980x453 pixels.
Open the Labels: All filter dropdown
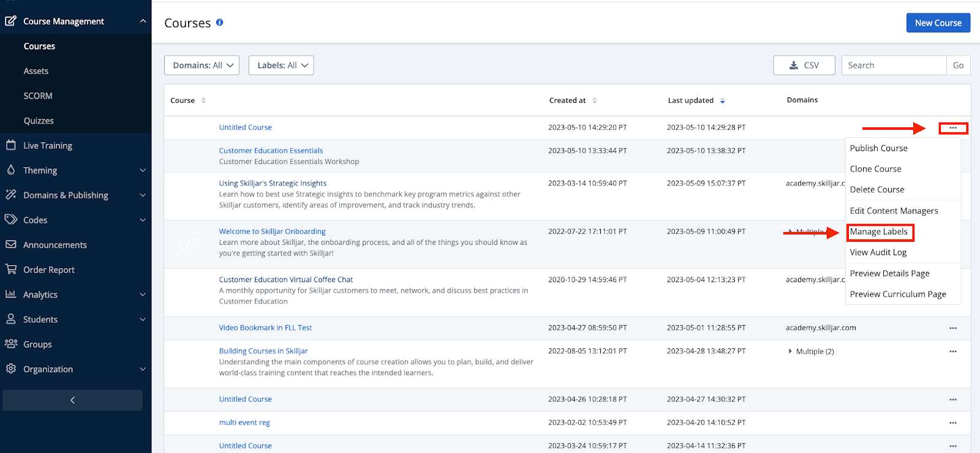click(281, 66)
